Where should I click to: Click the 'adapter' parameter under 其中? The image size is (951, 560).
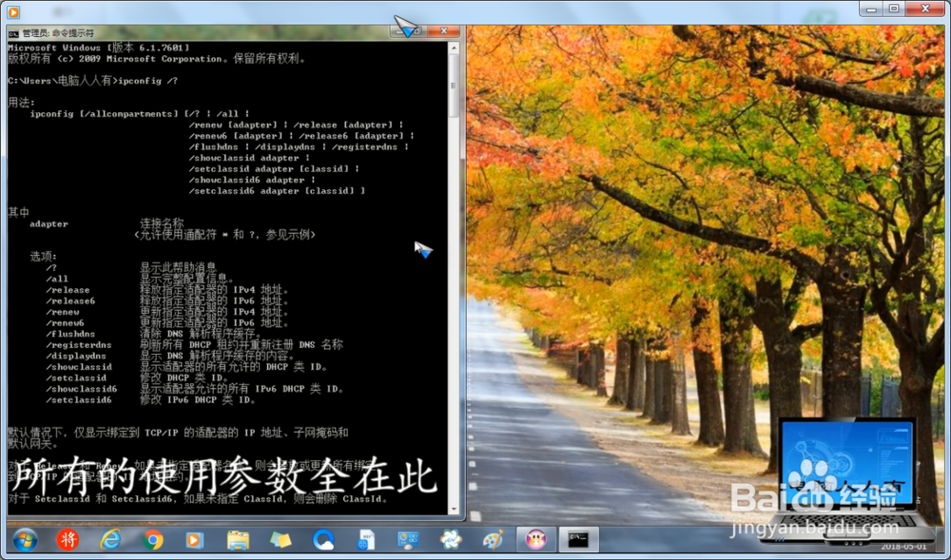tap(49, 224)
